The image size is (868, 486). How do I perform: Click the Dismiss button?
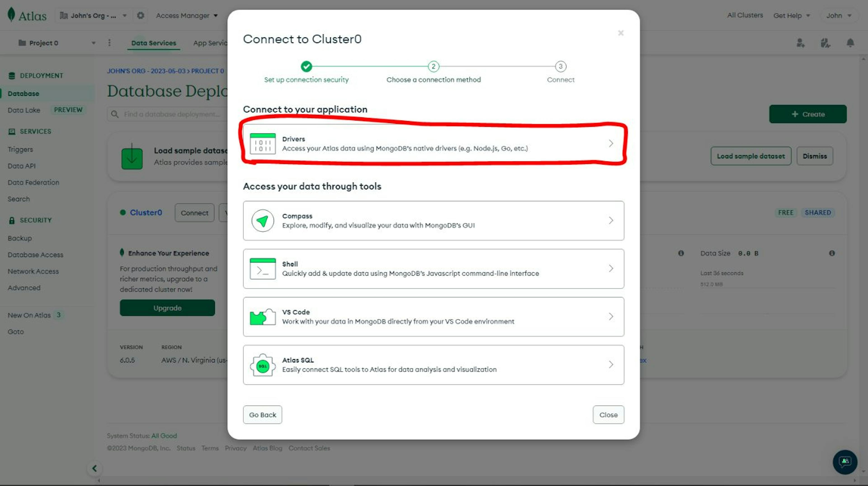(x=815, y=156)
